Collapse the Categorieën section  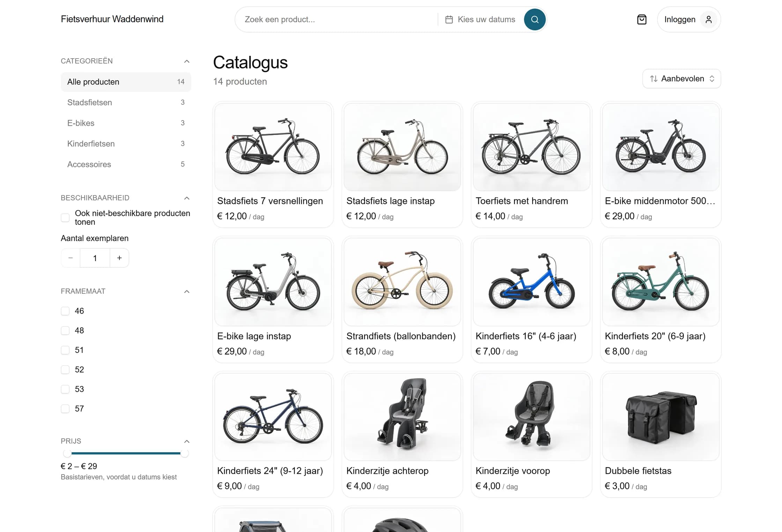tap(187, 61)
